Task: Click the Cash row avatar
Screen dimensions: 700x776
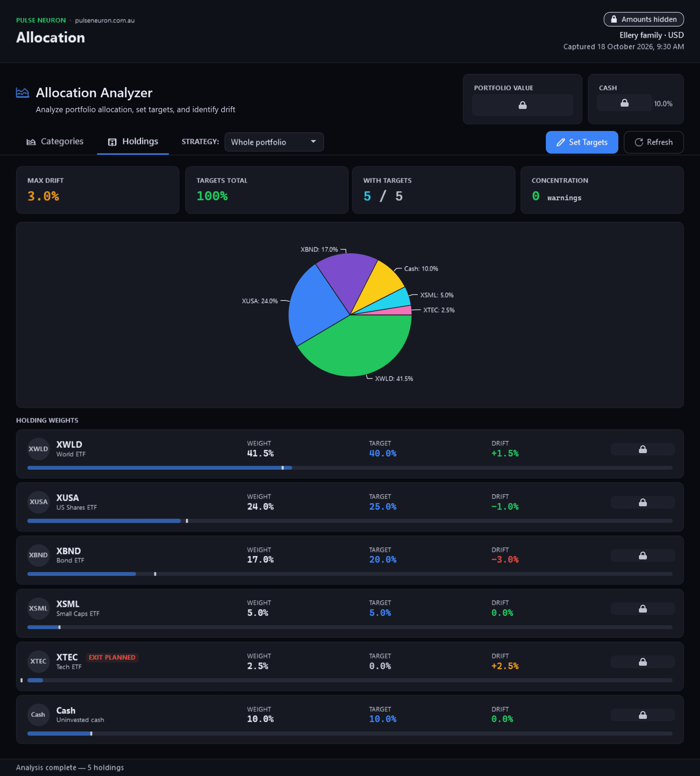Action: tap(39, 715)
